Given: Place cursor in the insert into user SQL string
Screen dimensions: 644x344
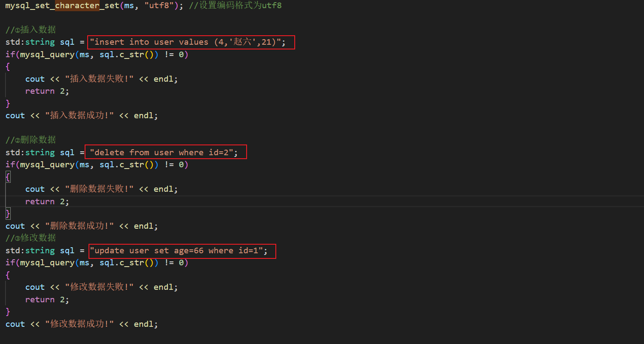Looking at the screenshot, I should click(x=185, y=42).
